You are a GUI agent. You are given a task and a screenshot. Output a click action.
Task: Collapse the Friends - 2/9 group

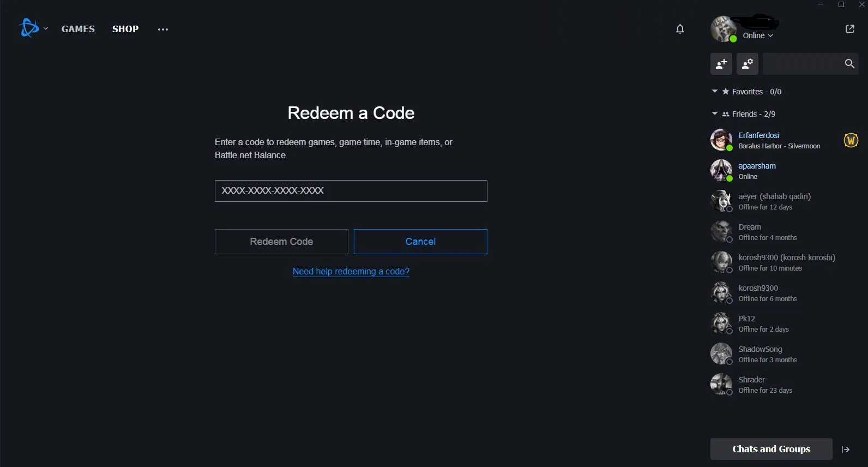click(715, 113)
